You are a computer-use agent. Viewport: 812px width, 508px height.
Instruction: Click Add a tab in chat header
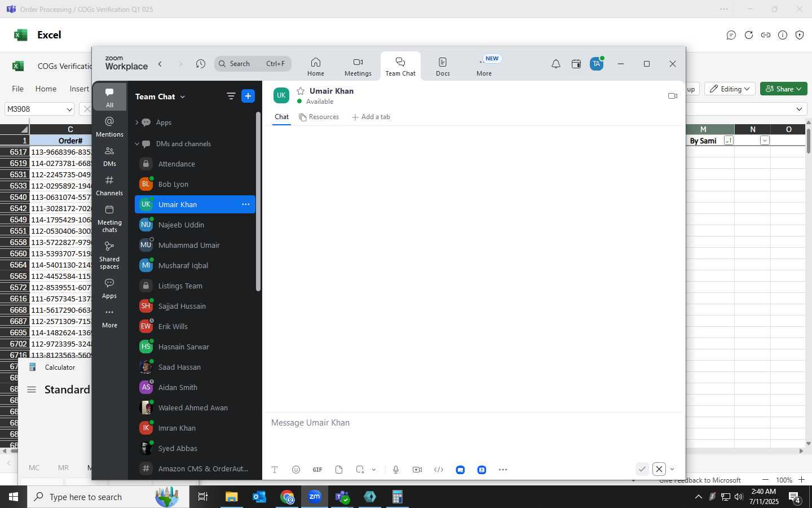click(x=370, y=117)
